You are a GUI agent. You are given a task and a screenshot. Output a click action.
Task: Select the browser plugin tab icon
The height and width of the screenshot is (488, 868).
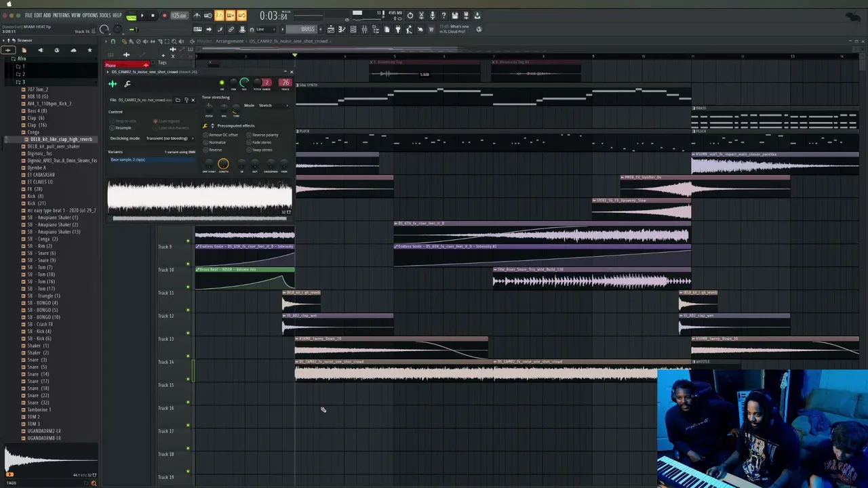[41, 50]
